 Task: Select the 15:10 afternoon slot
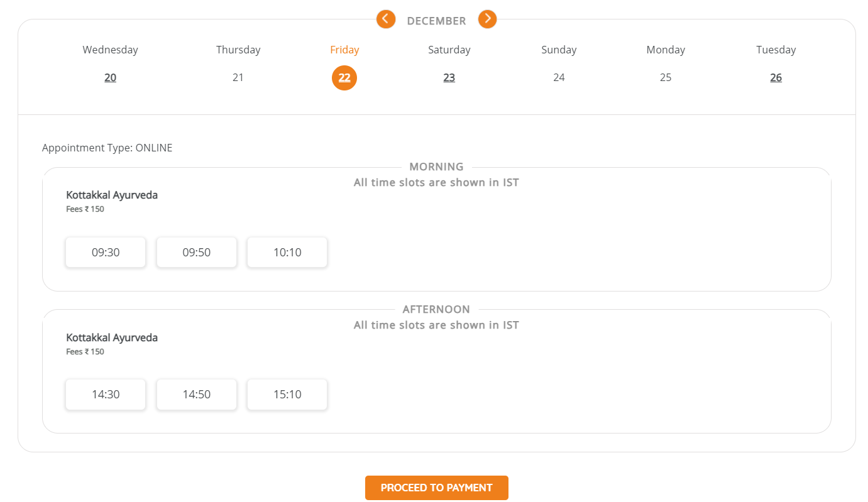[287, 395]
